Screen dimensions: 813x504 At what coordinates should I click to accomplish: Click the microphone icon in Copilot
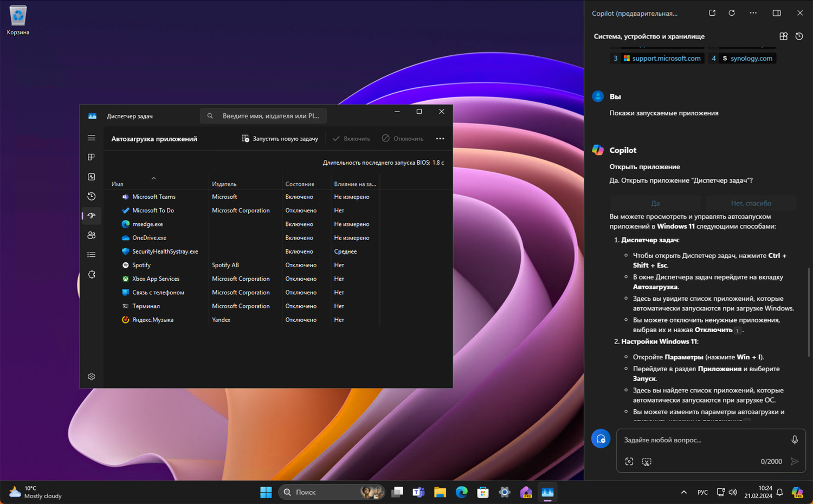click(794, 440)
